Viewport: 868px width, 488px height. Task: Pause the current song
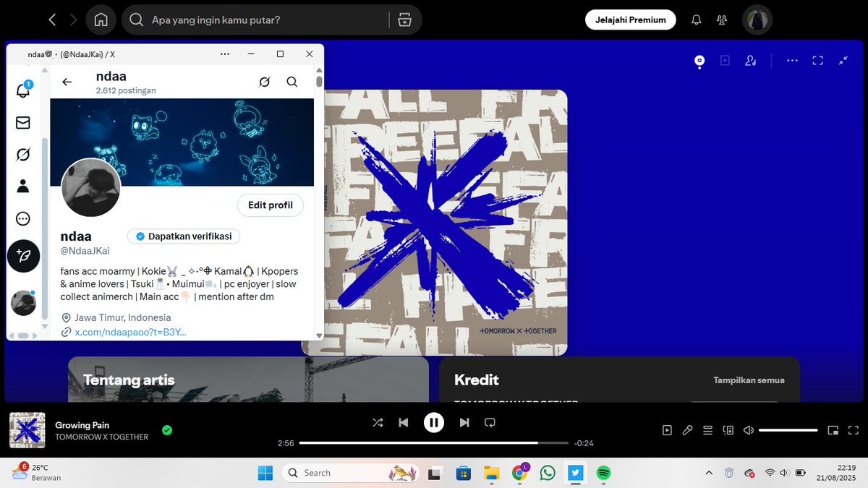434,423
